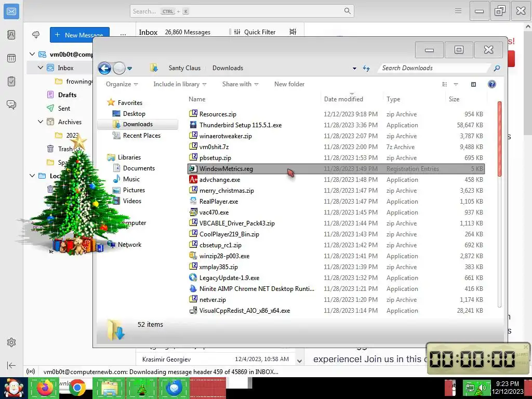The width and height of the screenshot is (532, 399).
Task: Select Thunderbird Setup 115.5.1.exe
Action: [336, 125]
